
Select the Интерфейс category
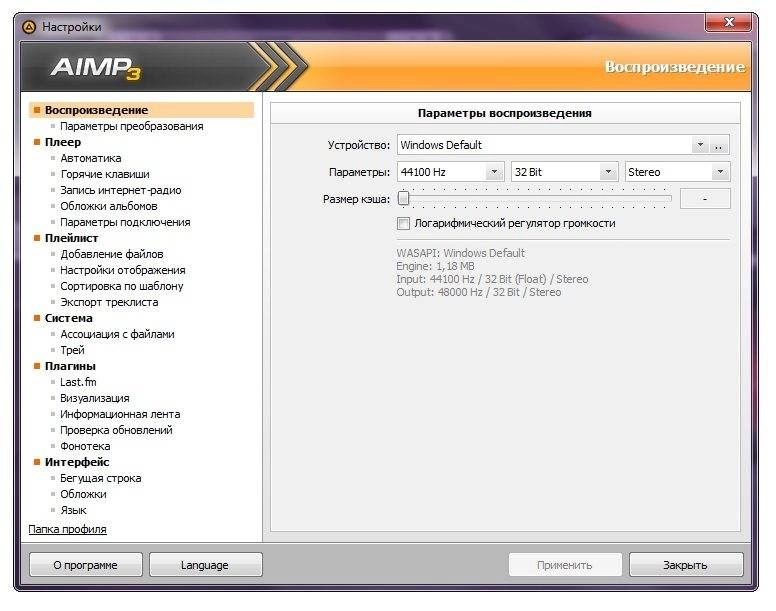tap(77, 462)
